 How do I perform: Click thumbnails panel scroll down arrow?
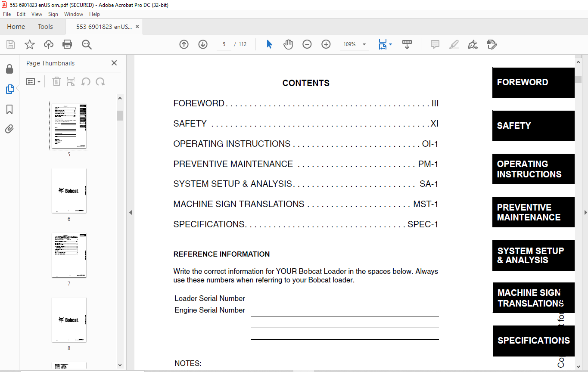[120, 365]
